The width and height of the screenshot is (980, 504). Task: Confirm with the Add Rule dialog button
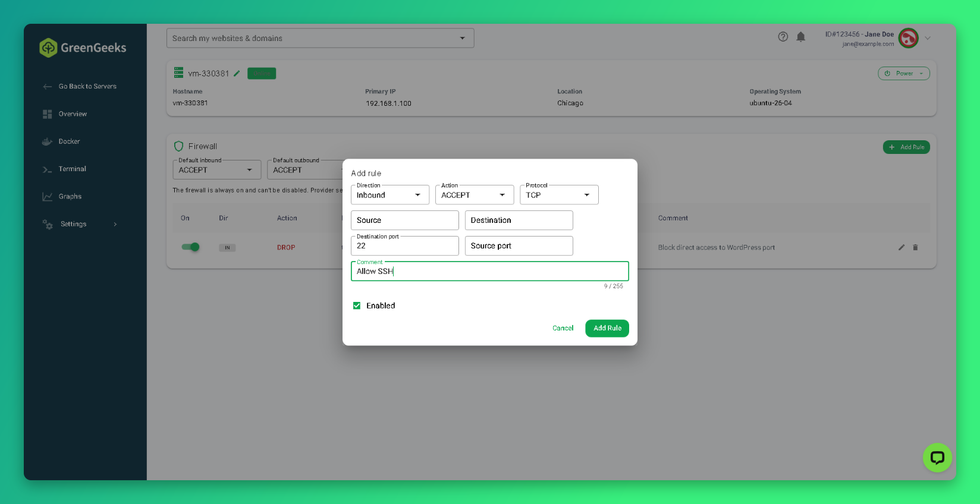pos(607,328)
